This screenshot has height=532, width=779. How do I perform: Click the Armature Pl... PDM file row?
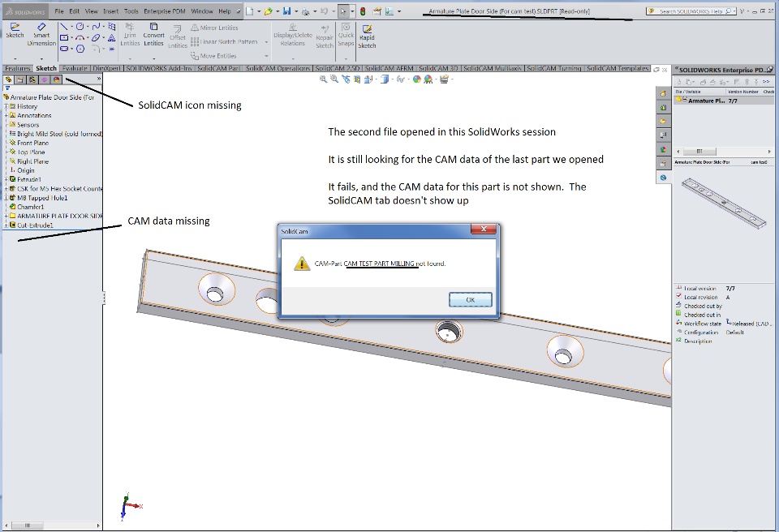pyautogui.click(x=723, y=101)
